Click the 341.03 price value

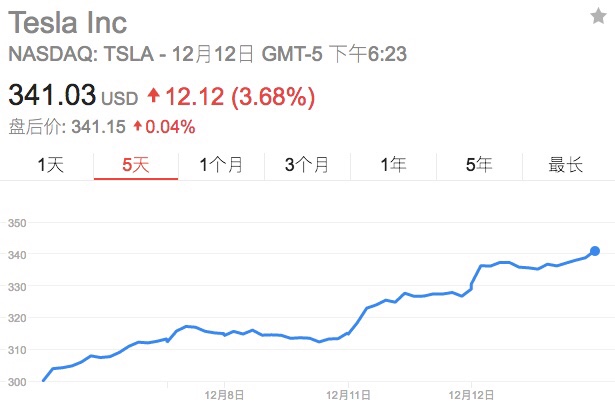click(x=52, y=96)
